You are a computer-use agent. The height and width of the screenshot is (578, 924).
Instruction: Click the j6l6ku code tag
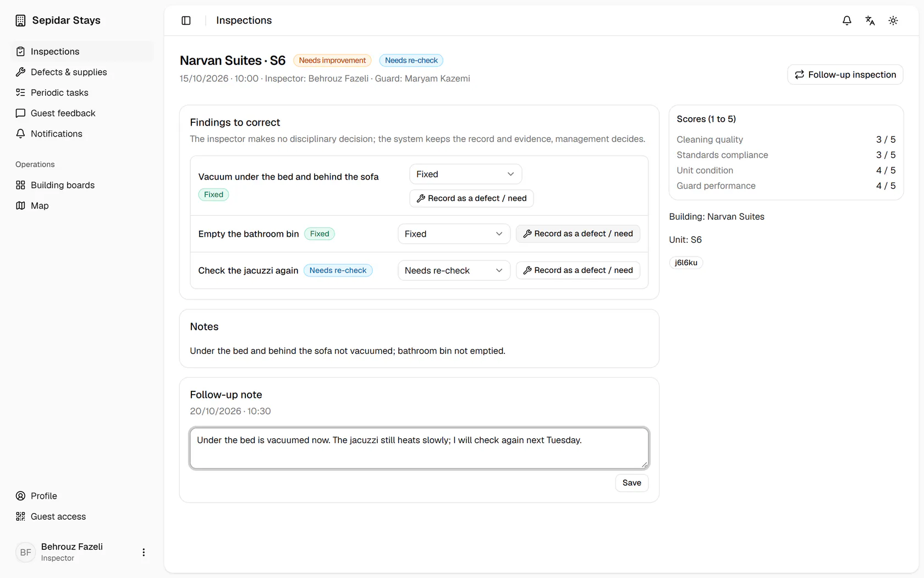coord(686,263)
